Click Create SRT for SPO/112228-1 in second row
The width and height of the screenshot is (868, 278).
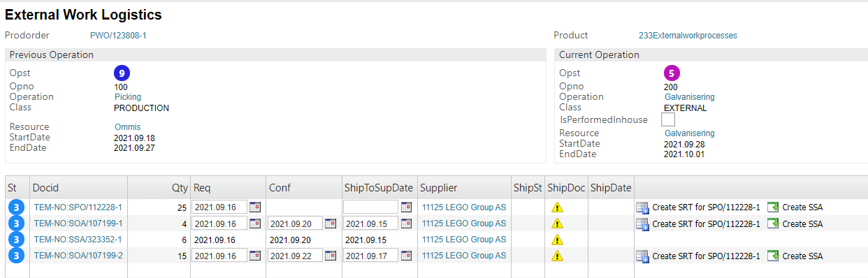706,224
